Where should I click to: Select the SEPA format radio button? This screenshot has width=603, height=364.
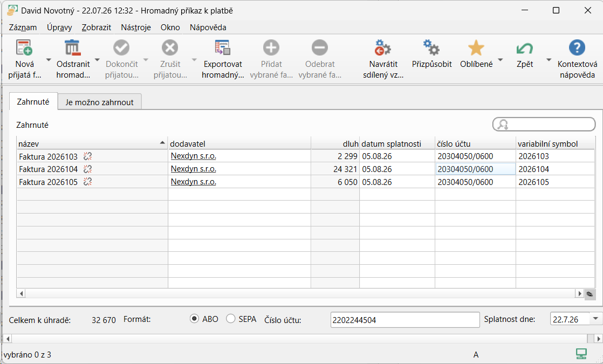tap(230, 319)
